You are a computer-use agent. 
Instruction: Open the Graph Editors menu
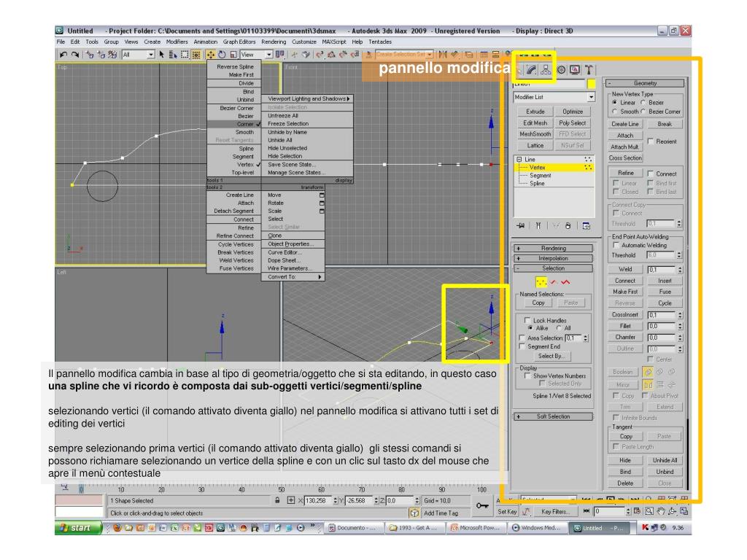pyautogui.click(x=239, y=42)
